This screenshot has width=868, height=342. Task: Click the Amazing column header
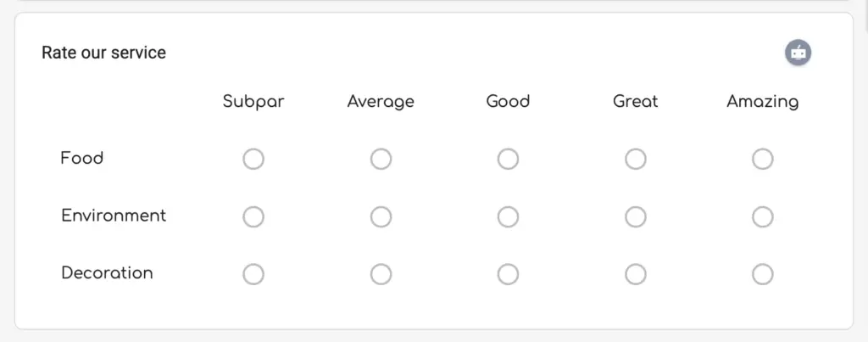(x=762, y=102)
